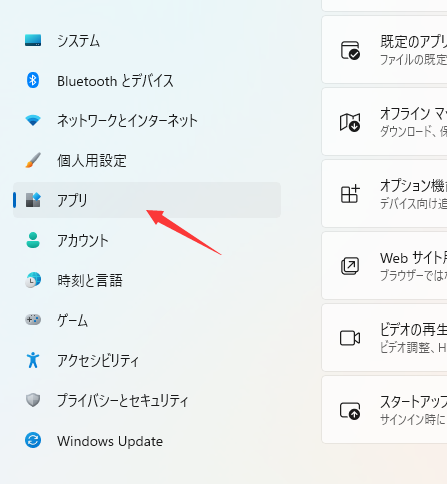447x484 pixels.
Task: Click the privacy shield icon
Action: [33, 400]
